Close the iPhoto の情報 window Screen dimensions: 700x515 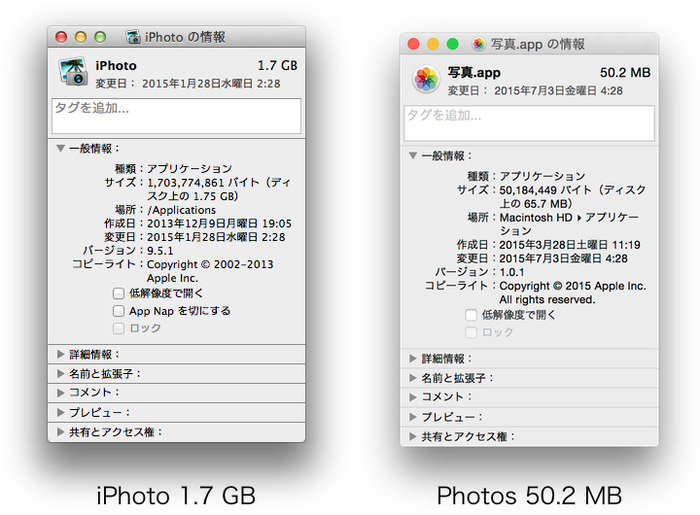click(x=61, y=37)
